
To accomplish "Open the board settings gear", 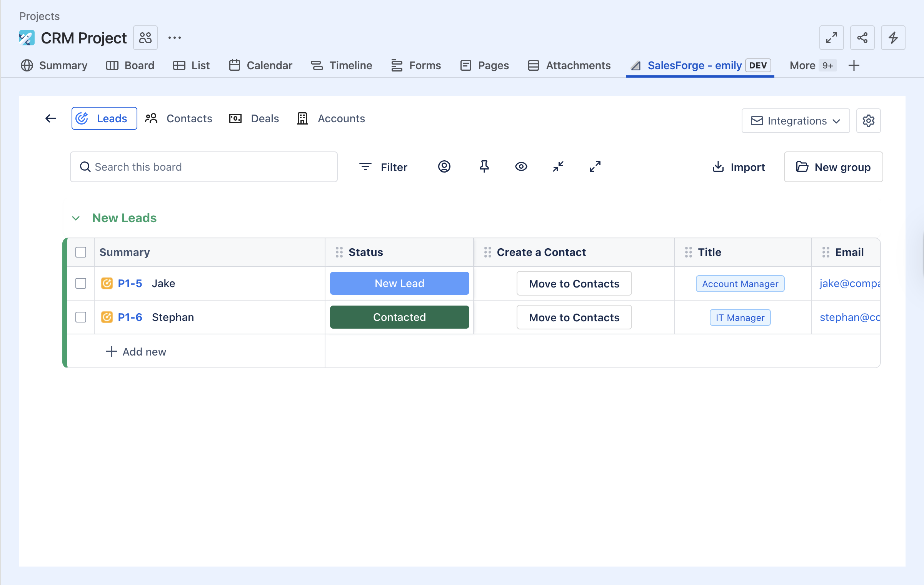I will pos(868,121).
